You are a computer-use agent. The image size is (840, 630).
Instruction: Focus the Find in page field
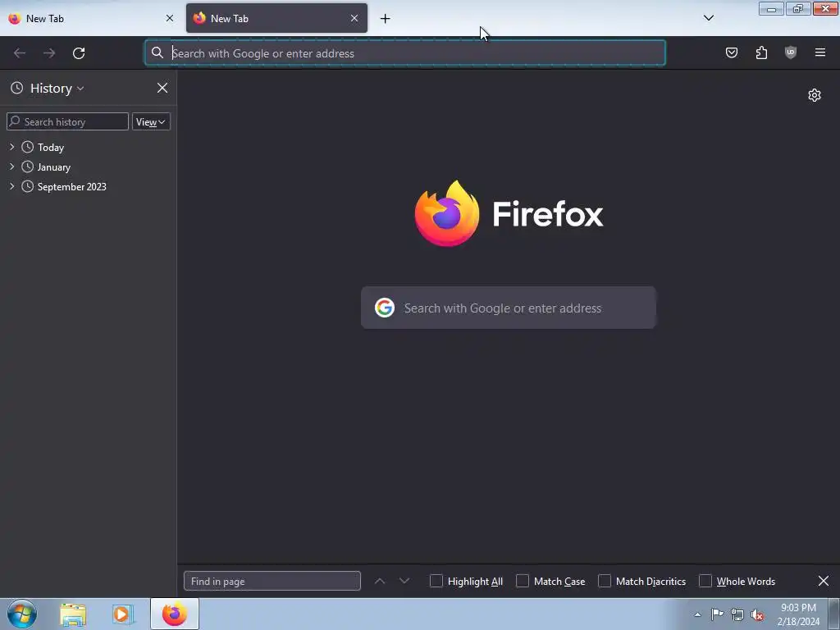tap(272, 581)
